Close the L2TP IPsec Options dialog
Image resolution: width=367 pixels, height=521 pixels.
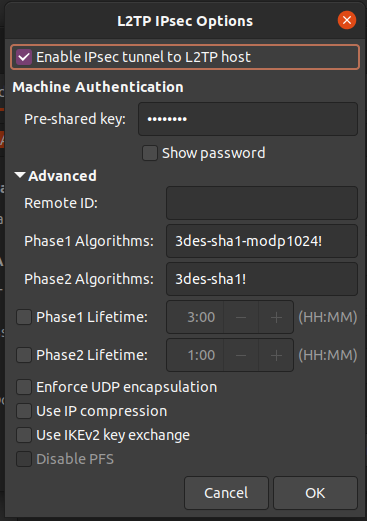click(x=347, y=20)
